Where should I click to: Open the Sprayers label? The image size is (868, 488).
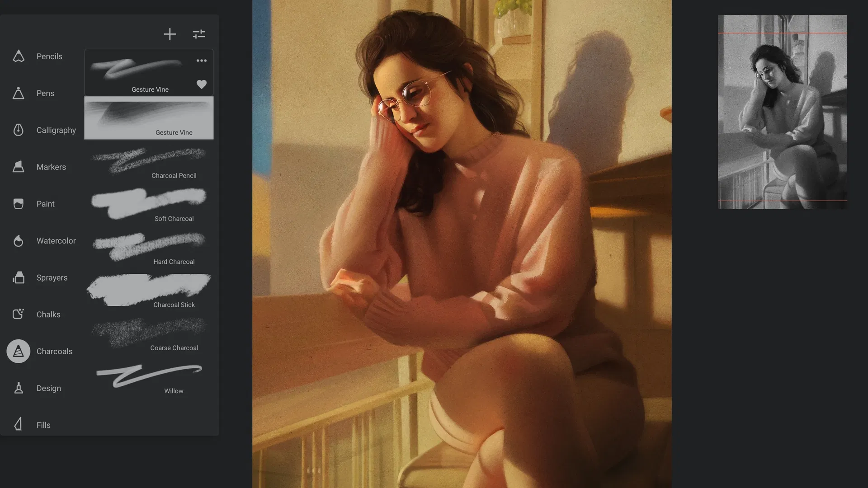[x=52, y=277]
